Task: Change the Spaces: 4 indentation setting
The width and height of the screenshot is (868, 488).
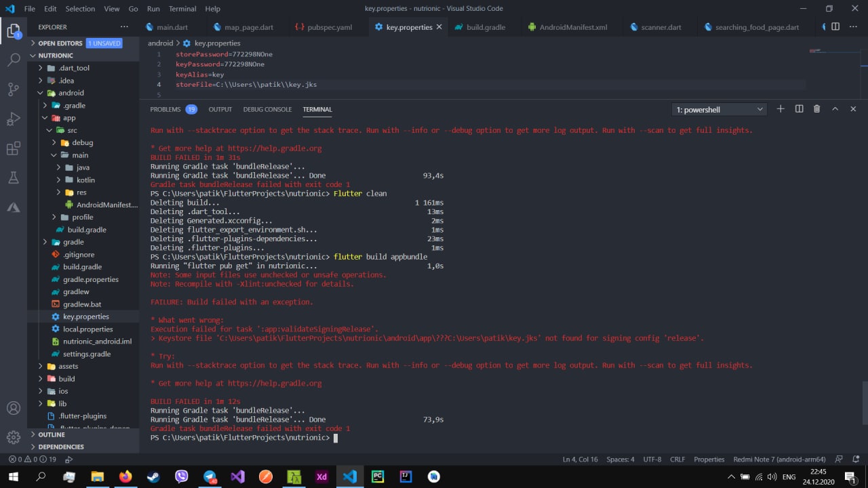Action: click(x=620, y=460)
